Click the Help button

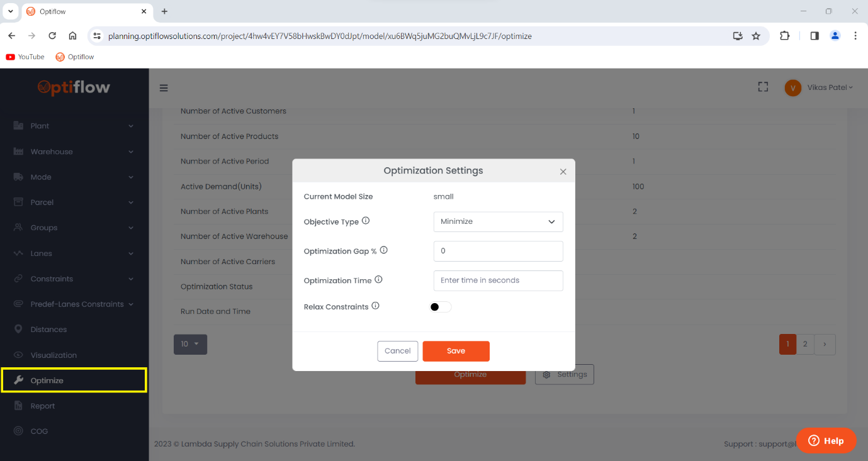pos(826,440)
